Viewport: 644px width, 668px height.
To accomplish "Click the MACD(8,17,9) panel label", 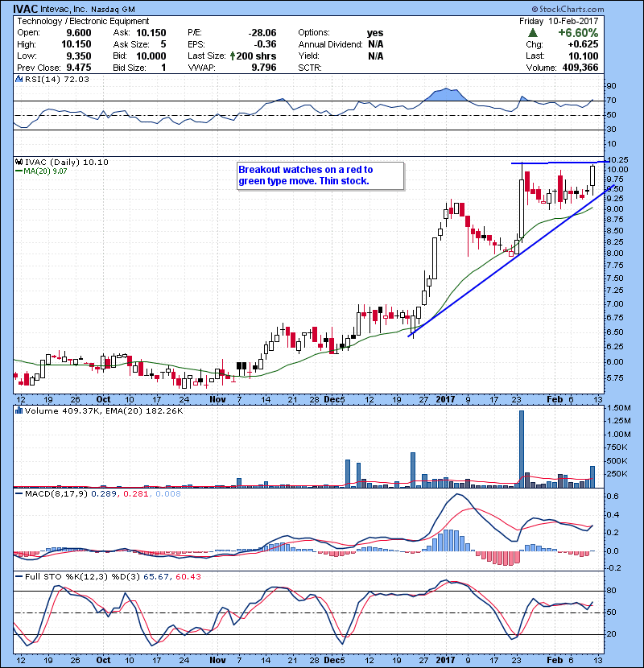I will pyautogui.click(x=56, y=494).
